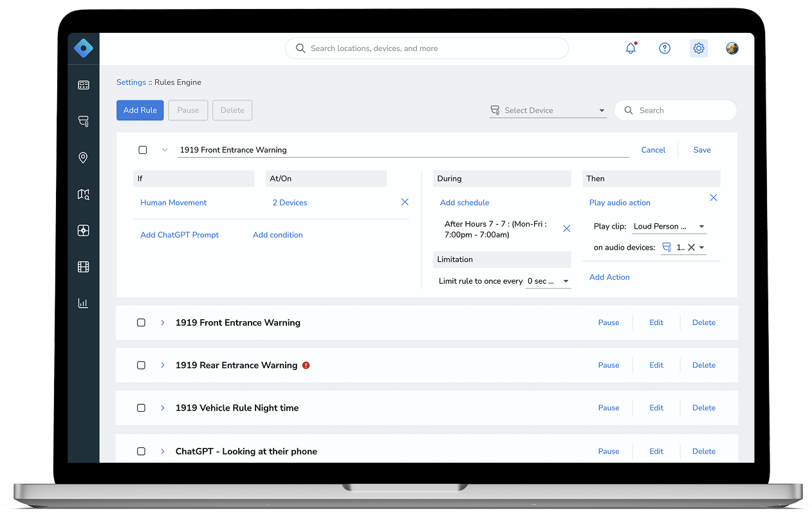Image resolution: width=812 pixels, height=520 pixels.
Task: Expand the ChatGPT - Looking at their phone row
Action: (163, 451)
